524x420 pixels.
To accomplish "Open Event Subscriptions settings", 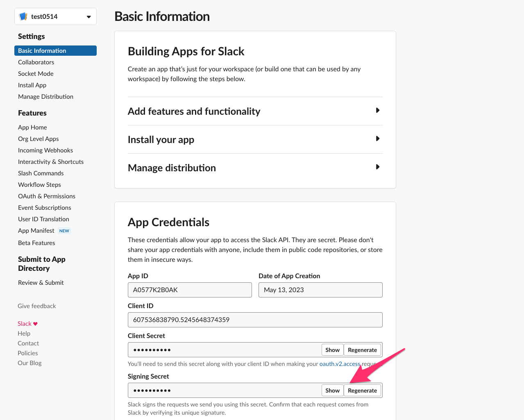I will pos(44,207).
